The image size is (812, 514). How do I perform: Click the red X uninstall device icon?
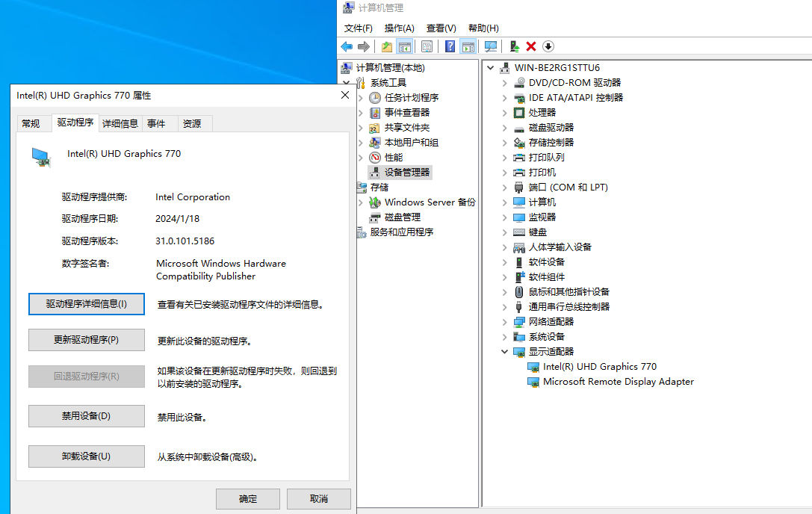pyautogui.click(x=531, y=46)
